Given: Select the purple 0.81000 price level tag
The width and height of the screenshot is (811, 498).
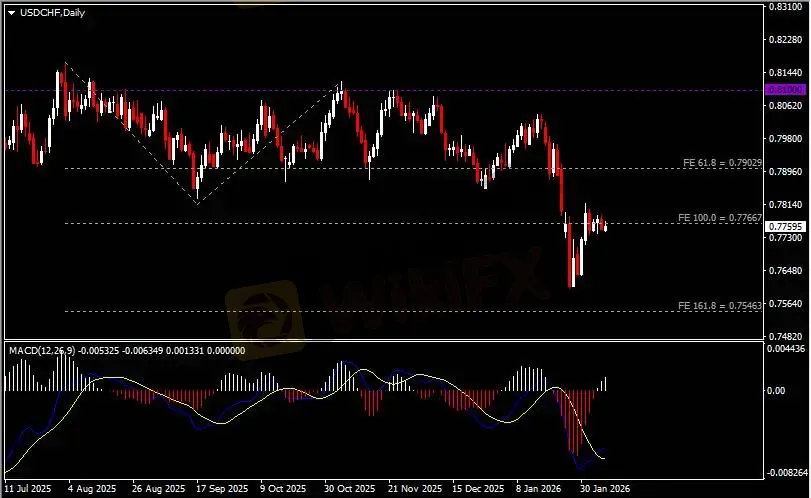Looking at the screenshot, I should pyautogui.click(x=783, y=90).
